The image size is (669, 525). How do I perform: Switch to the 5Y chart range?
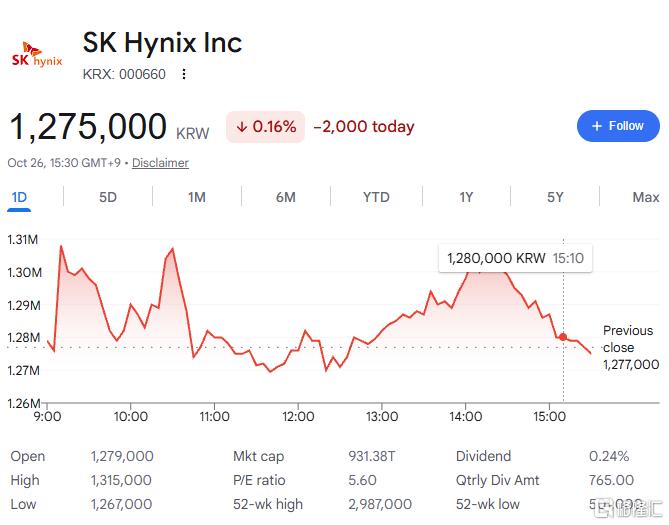[x=555, y=197]
